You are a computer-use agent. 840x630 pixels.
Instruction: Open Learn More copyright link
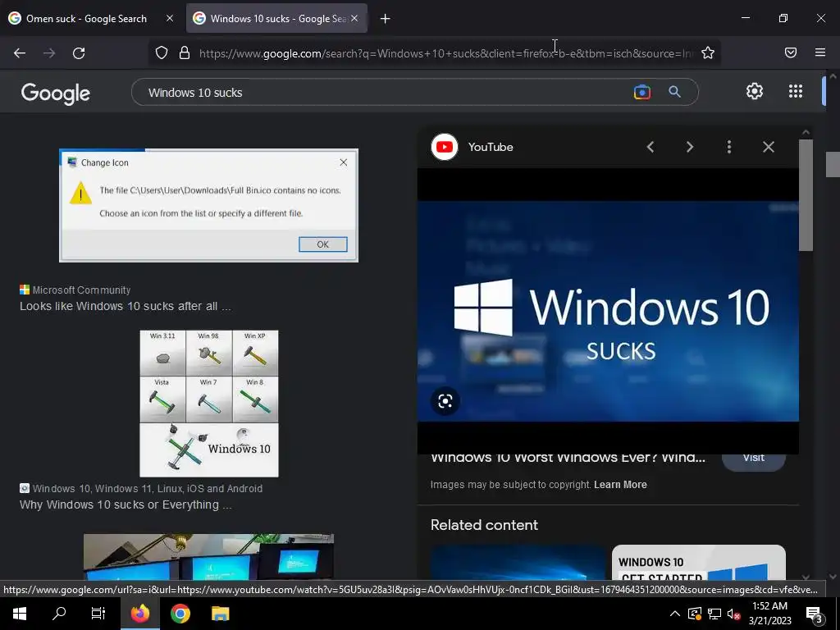pos(620,484)
